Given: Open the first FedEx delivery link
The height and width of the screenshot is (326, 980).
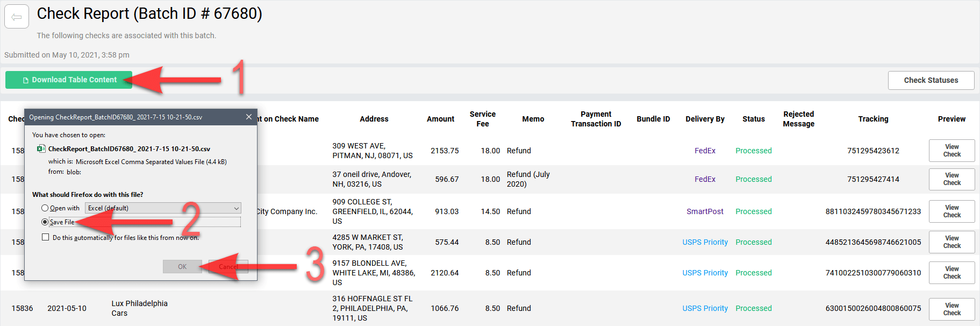Looking at the screenshot, I should (x=705, y=151).
